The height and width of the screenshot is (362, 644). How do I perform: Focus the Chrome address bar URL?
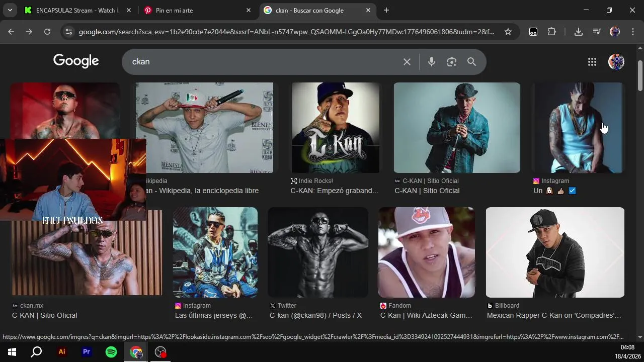(287, 32)
